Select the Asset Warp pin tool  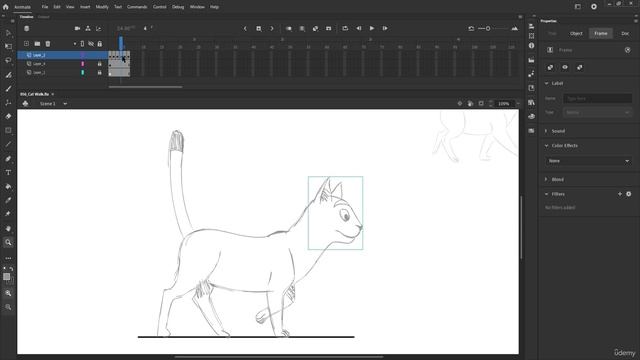pos(8,214)
